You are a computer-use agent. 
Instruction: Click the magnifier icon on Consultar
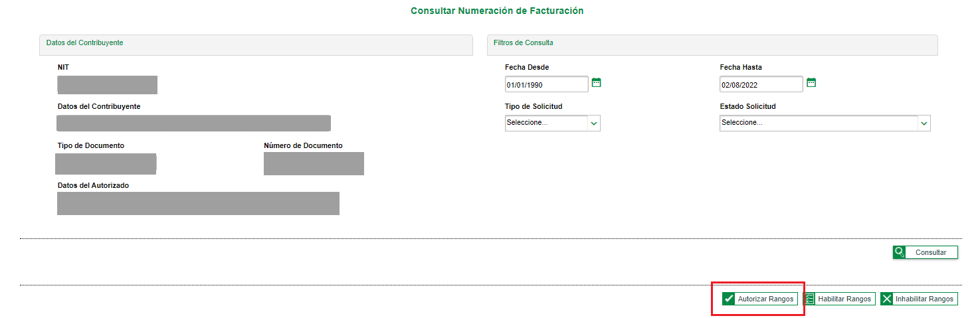900,252
